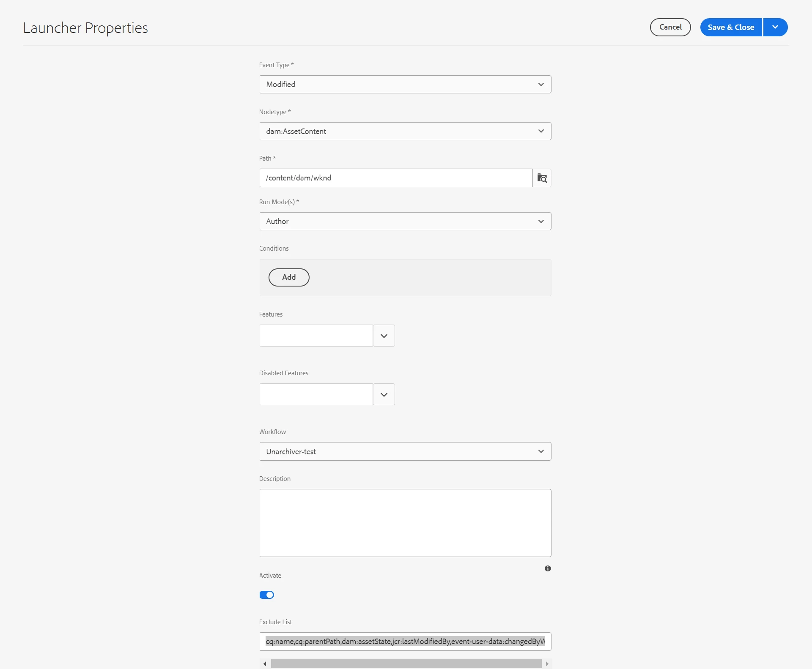
Task: Expand Save & Close split-button arrow
Action: 775,27
